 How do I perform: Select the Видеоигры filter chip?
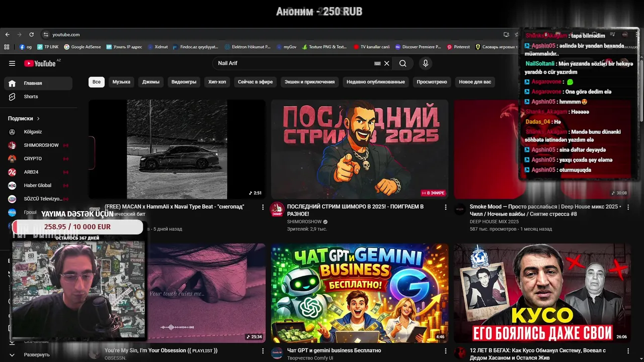click(x=184, y=82)
